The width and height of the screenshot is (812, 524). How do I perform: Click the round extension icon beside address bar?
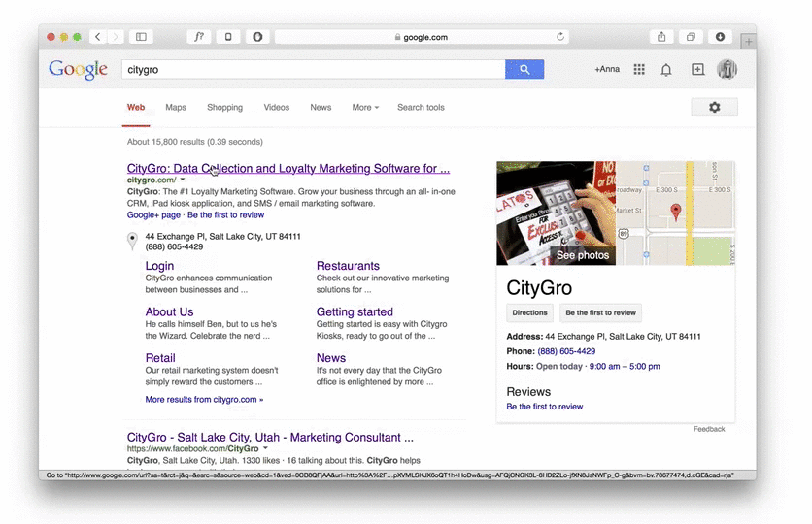(257, 37)
